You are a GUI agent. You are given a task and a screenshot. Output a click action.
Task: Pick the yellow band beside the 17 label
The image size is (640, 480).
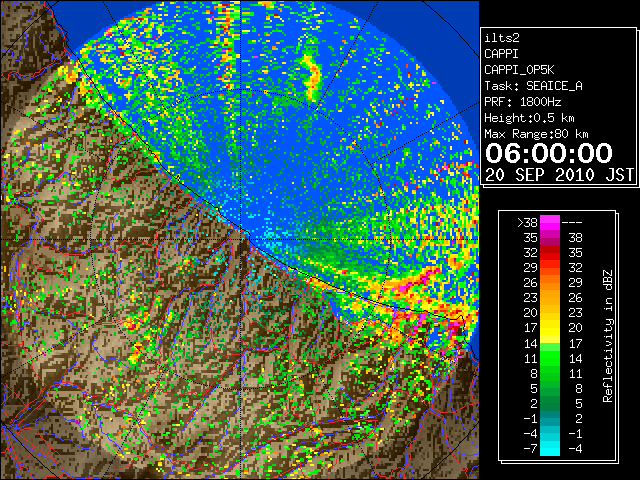tap(550, 328)
